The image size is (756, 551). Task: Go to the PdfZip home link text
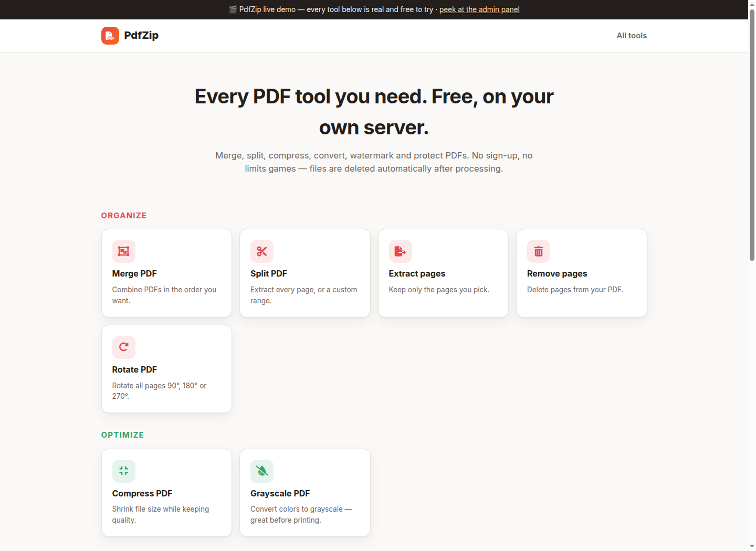click(x=141, y=35)
